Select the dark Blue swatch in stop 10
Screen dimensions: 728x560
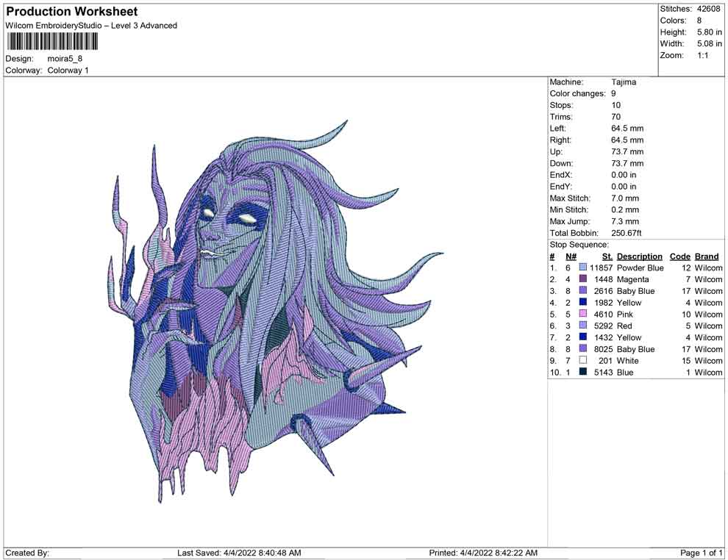[582, 373]
